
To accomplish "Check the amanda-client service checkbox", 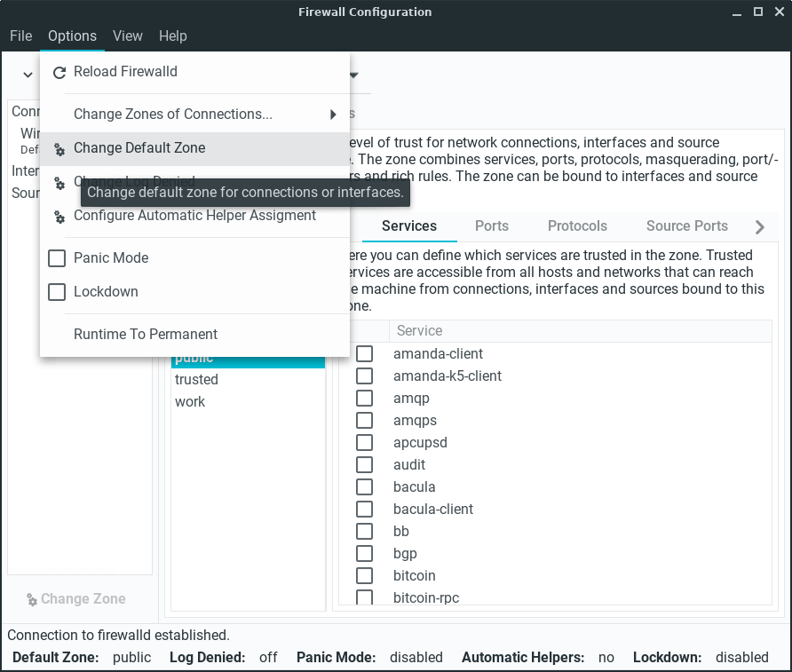I will [364, 354].
